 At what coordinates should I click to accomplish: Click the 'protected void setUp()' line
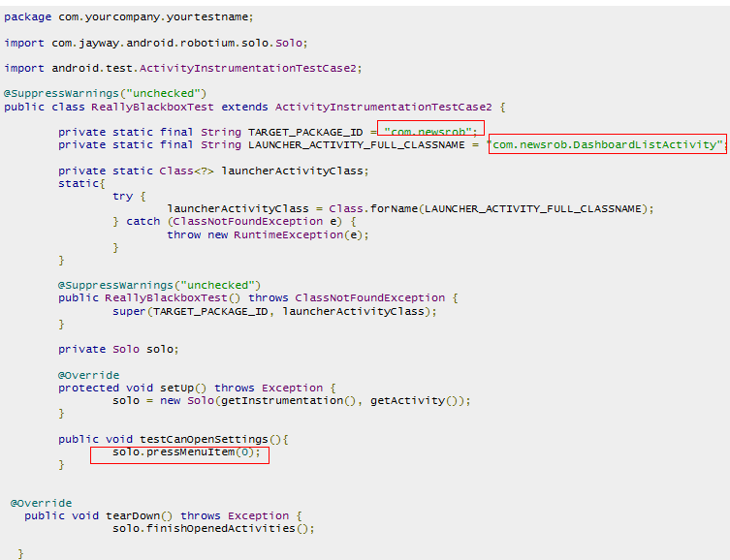tap(197, 388)
